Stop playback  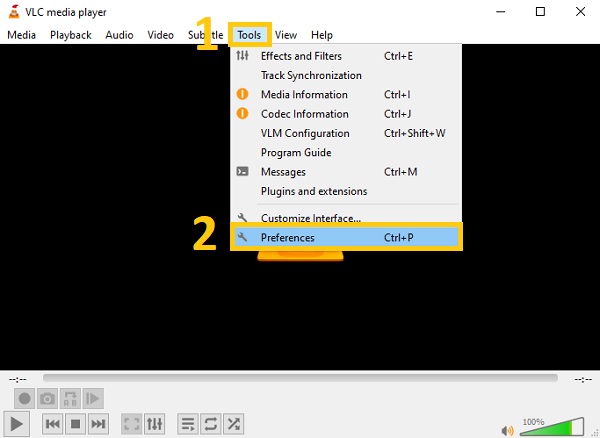pyautogui.click(x=75, y=424)
